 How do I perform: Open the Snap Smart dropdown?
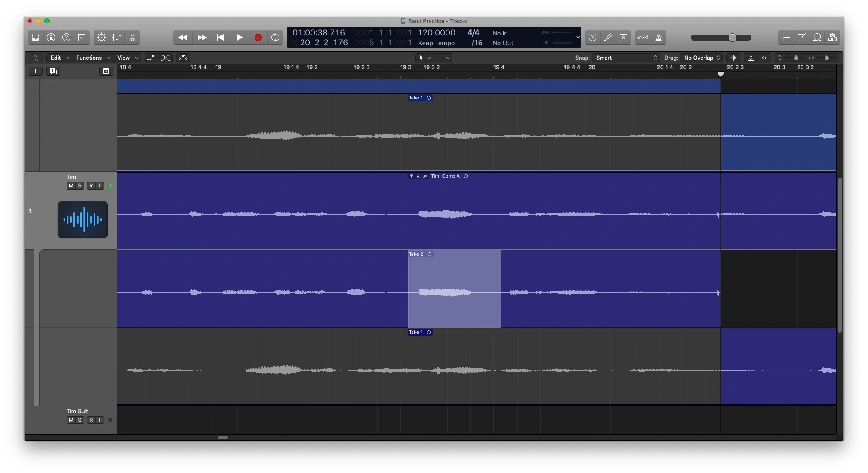click(x=626, y=58)
